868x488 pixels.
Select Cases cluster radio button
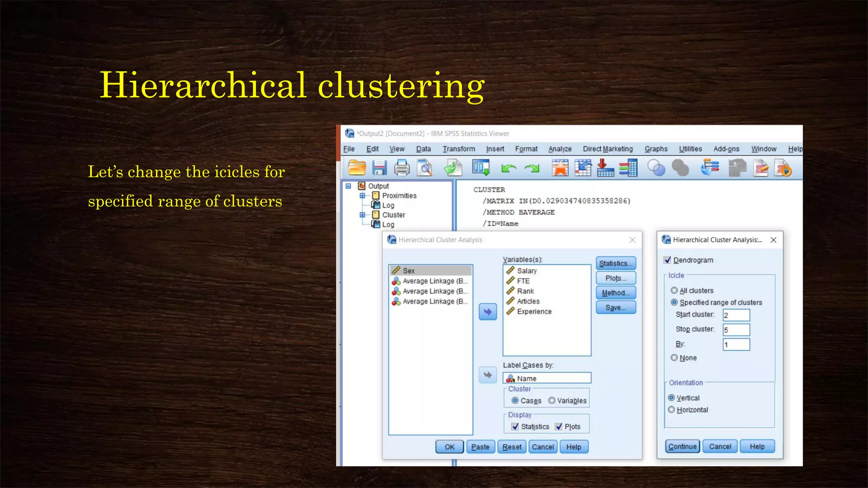(515, 400)
